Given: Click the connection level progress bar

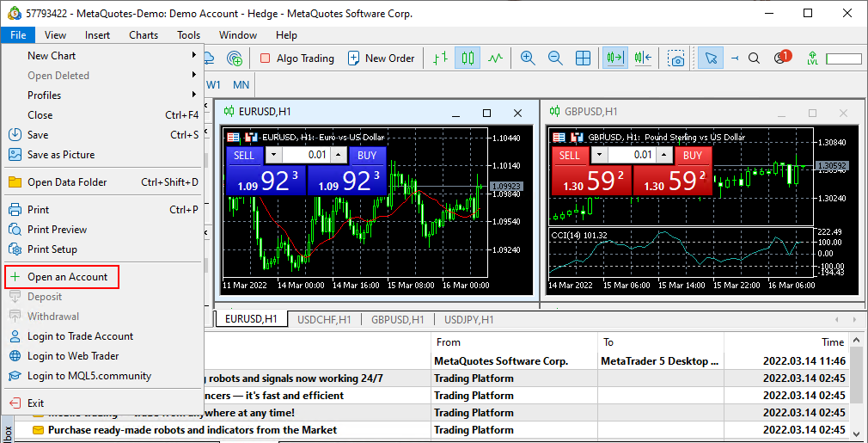Looking at the screenshot, I should [844, 58].
